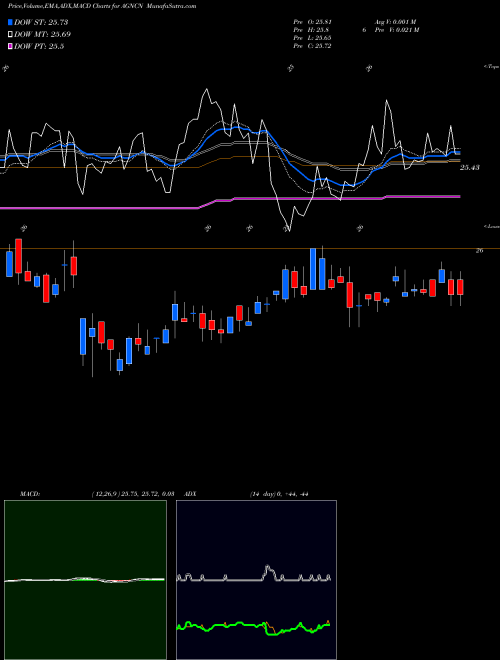Click the 'Pre H: 25.8' value

coord(311,30)
